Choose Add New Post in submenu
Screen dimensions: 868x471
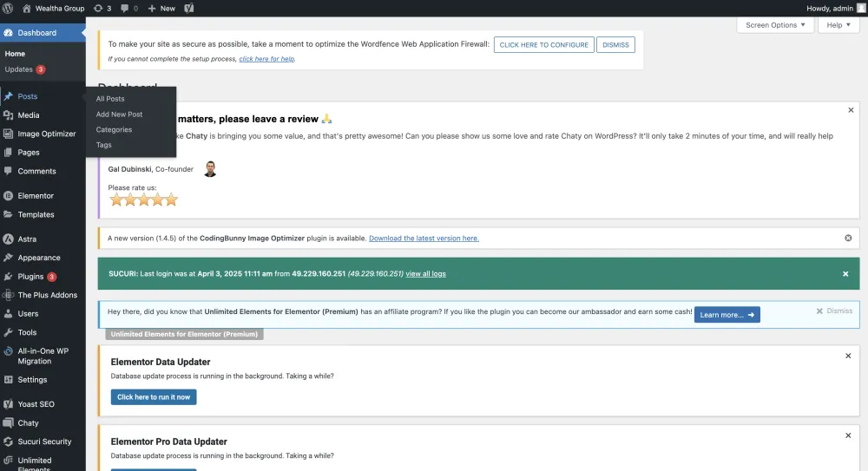(119, 114)
